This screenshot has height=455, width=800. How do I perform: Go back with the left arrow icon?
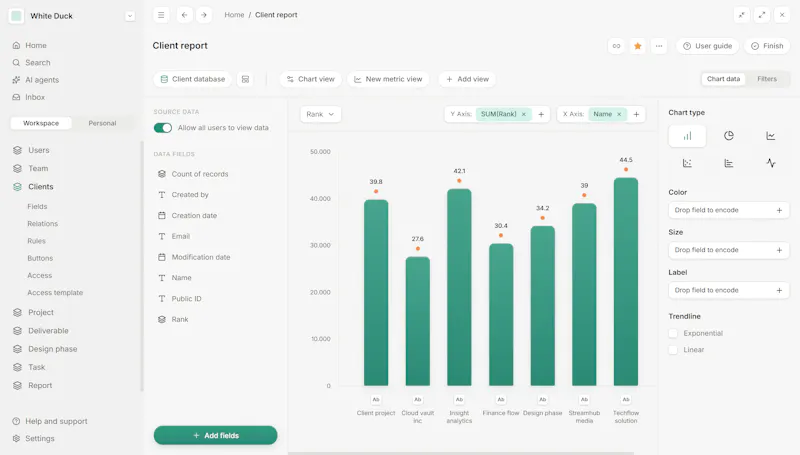pyautogui.click(x=184, y=15)
